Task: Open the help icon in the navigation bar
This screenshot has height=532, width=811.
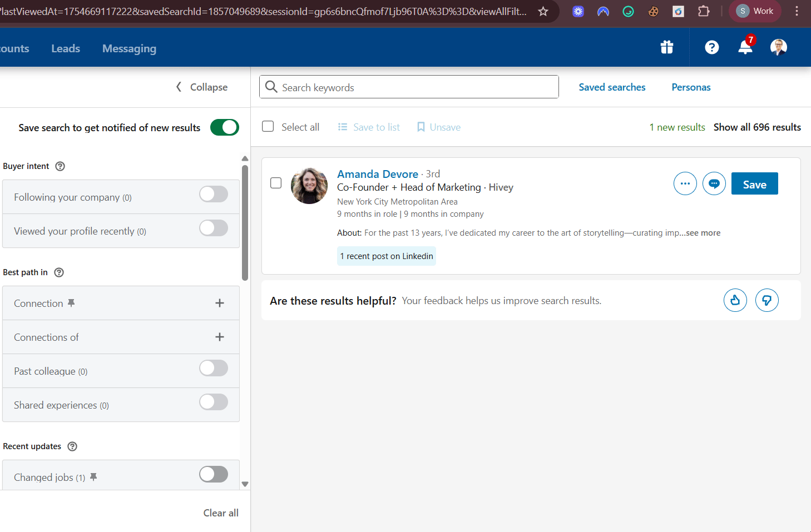Action: pos(711,47)
